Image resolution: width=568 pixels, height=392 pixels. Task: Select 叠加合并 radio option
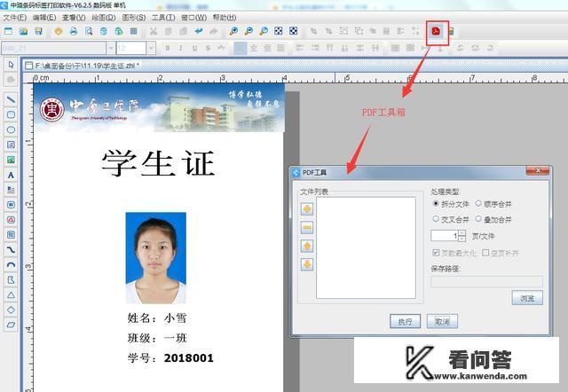[x=493, y=219]
